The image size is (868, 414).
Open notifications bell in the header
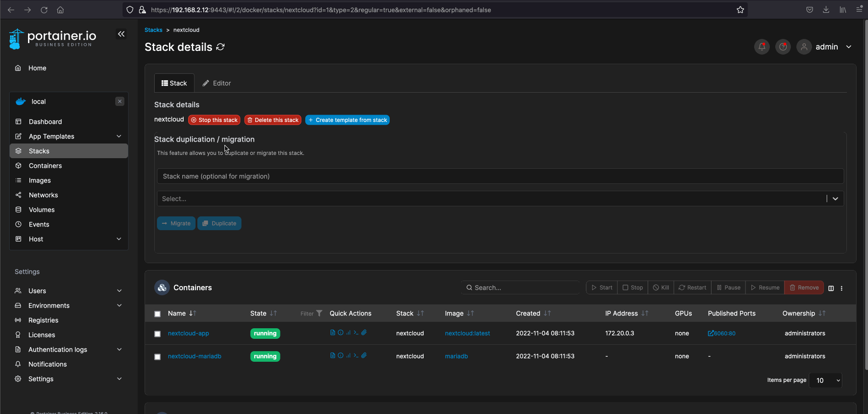click(x=762, y=46)
